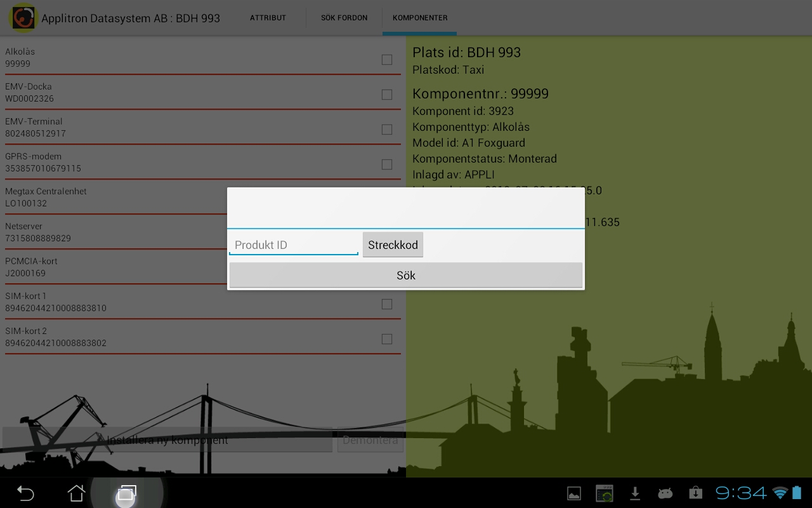Tap the Applitron app logo icon

23,18
